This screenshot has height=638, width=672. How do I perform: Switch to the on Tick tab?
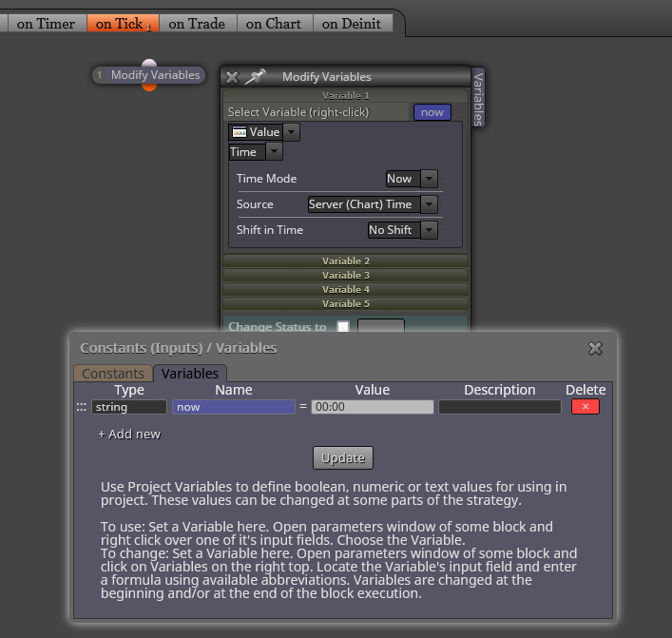[123, 24]
